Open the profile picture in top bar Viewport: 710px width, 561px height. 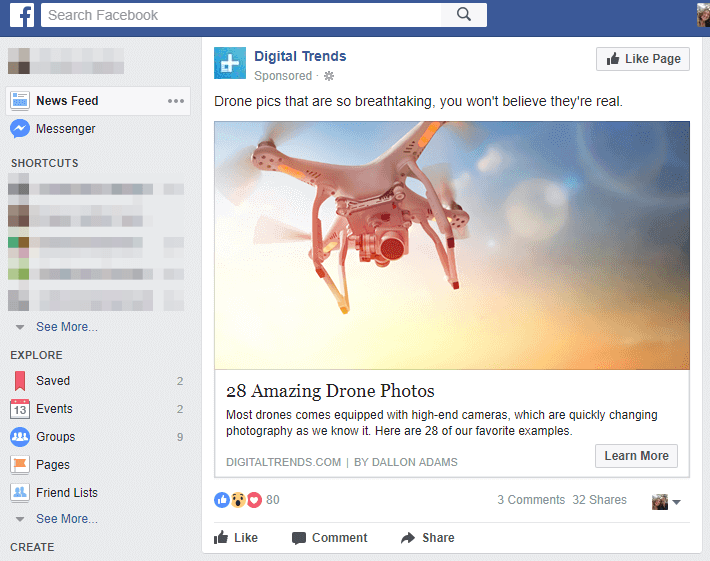coord(703,14)
